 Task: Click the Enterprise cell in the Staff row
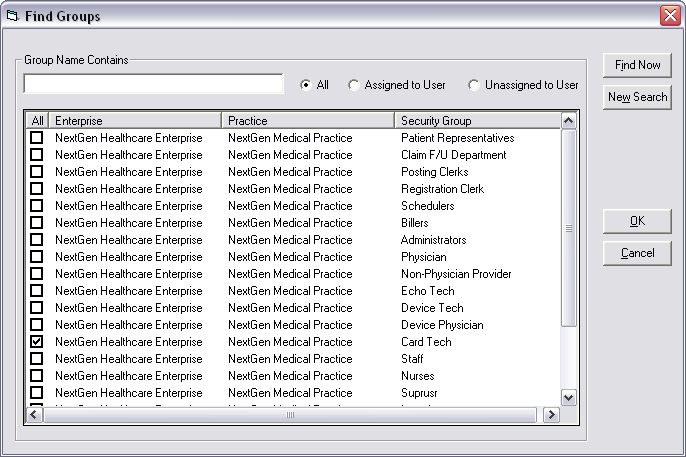(x=129, y=359)
